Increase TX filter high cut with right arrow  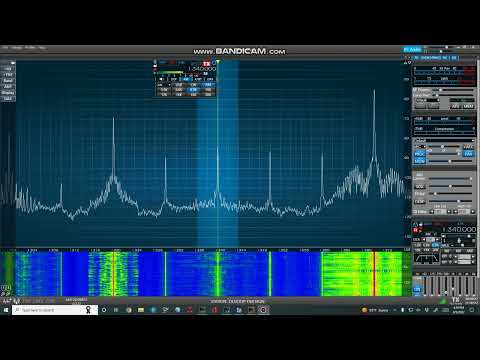pyautogui.click(x=472, y=212)
